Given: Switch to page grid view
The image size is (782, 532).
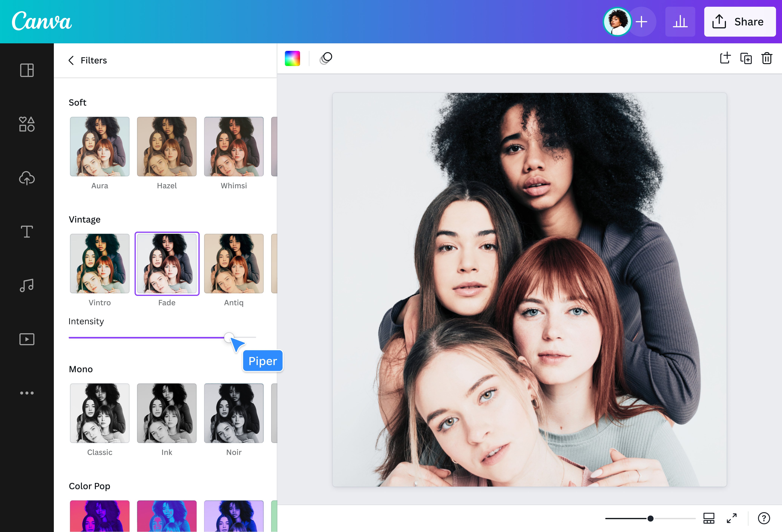Looking at the screenshot, I should 709,518.
